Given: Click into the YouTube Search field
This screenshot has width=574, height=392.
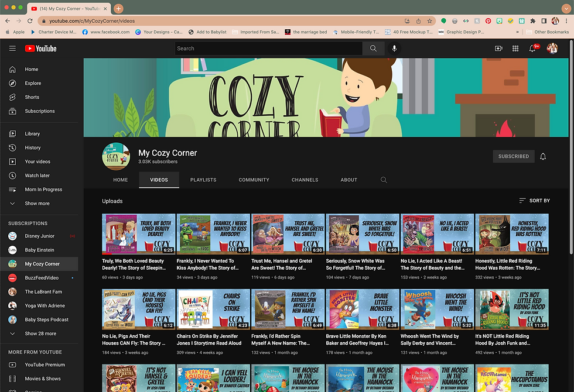Looking at the screenshot, I should tap(269, 48).
